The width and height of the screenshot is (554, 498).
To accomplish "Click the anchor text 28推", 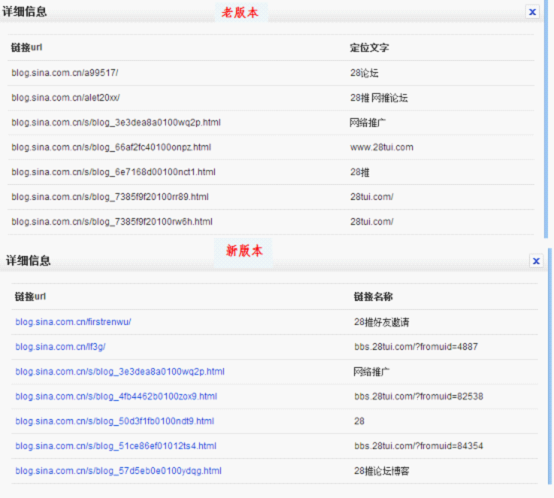I will click(360, 172).
